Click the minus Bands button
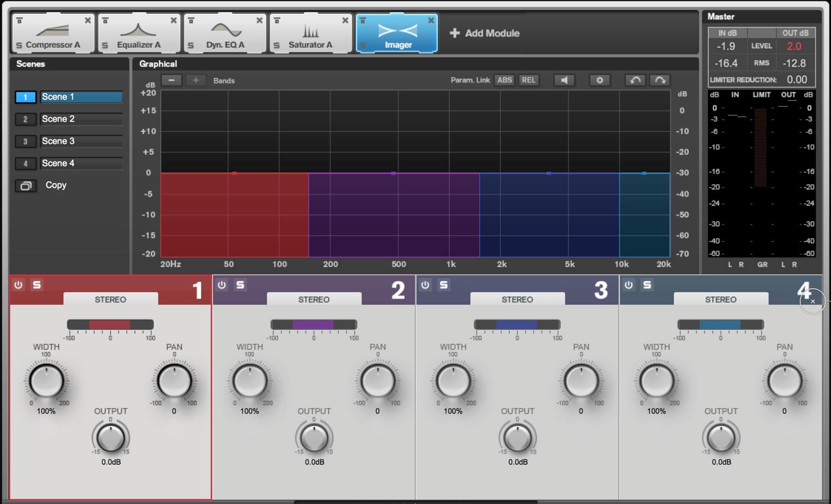The height and width of the screenshot is (504, 831). (x=171, y=80)
